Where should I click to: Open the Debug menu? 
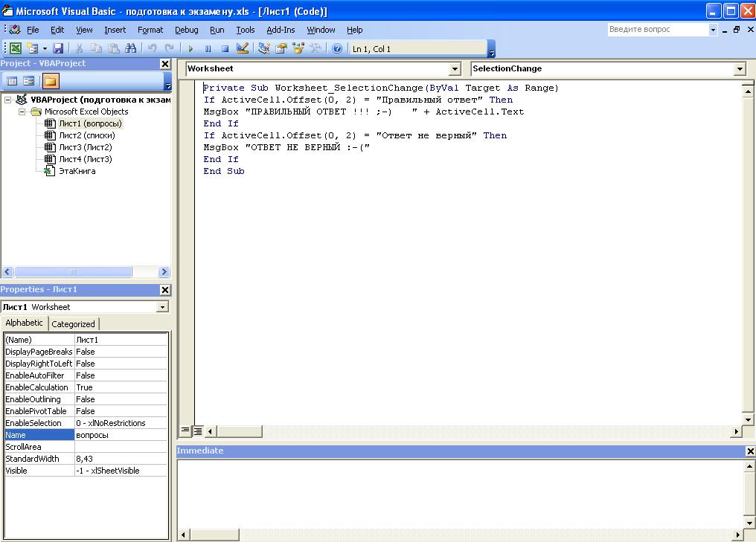[x=186, y=30]
